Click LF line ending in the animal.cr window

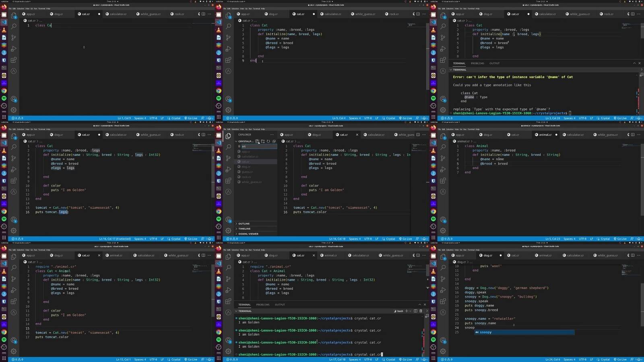pyautogui.click(x=592, y=239)
